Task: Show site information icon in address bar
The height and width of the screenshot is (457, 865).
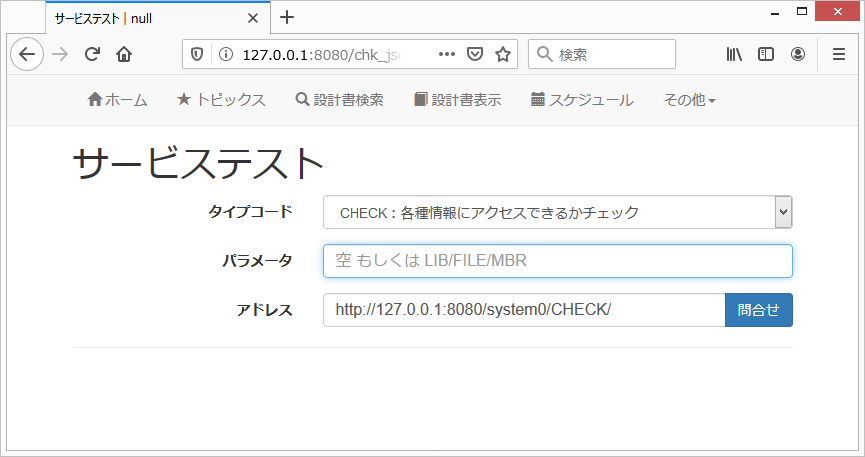Action: (226, 54)
